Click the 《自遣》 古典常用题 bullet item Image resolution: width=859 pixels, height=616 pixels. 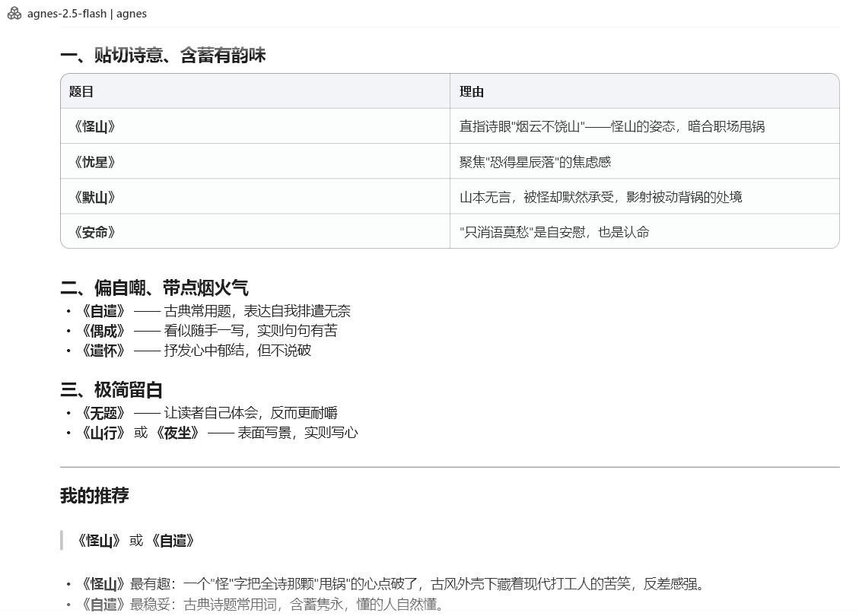(x=215, y=311)
